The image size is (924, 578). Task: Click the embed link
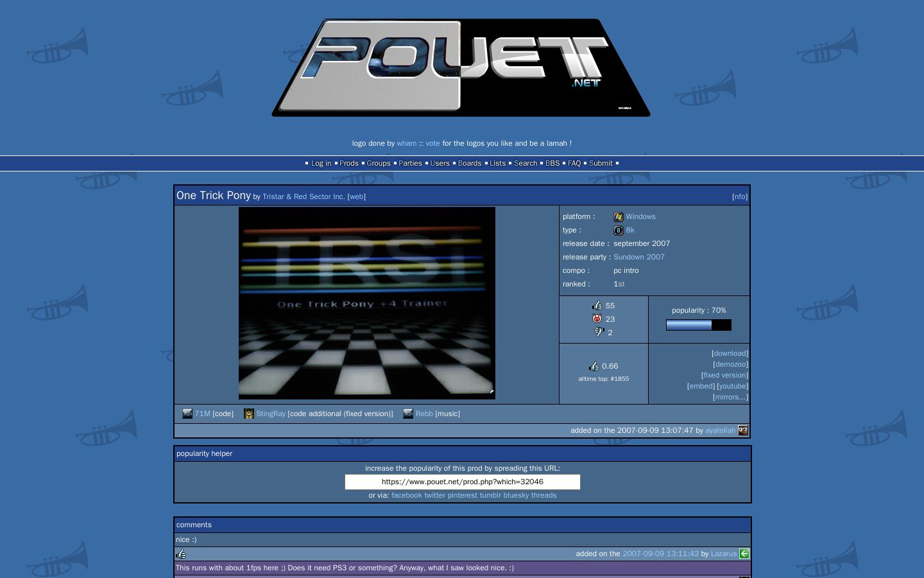(701, 386)
